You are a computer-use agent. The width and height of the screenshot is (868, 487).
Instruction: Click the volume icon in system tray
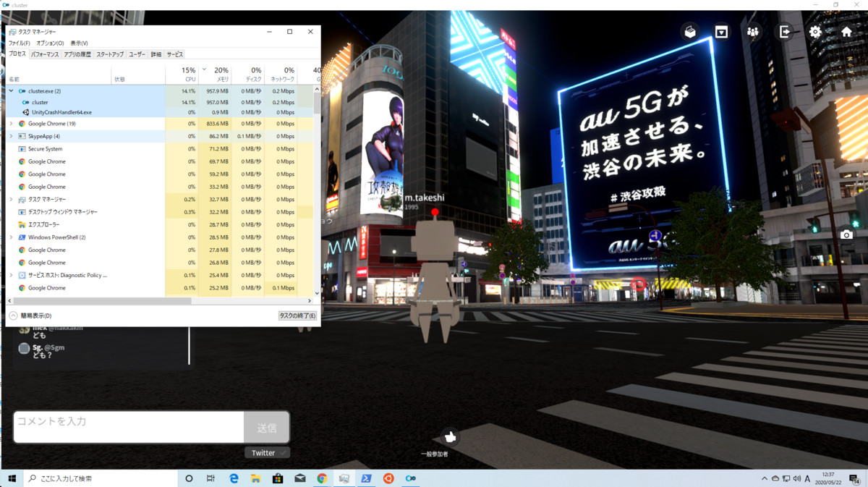click(796, 478)
